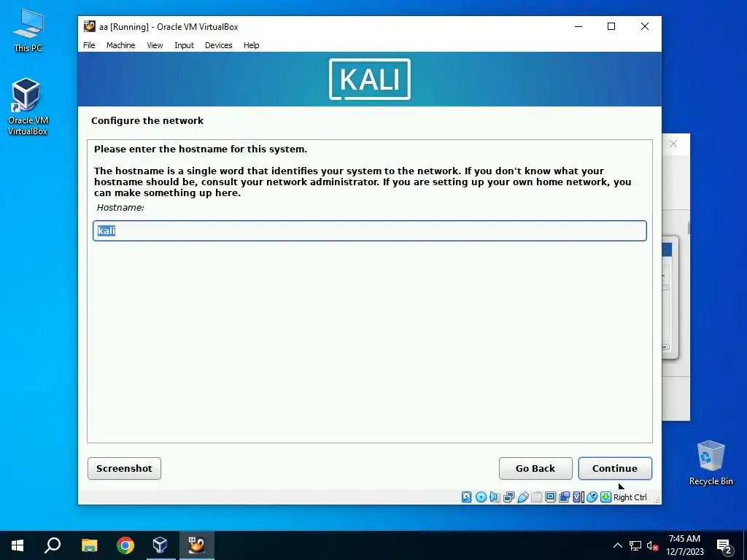Close the background window behind VirtualBox
747x560 pixels.
coord(673,144)
